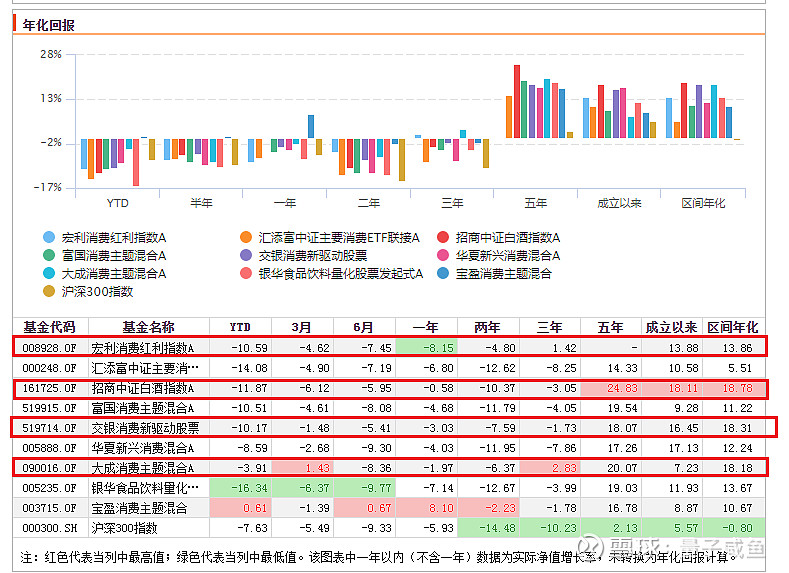Click the 宏利消费红利指数A legend color dot
The height and width of the screenshot is (573, 789).
[49, 237]
